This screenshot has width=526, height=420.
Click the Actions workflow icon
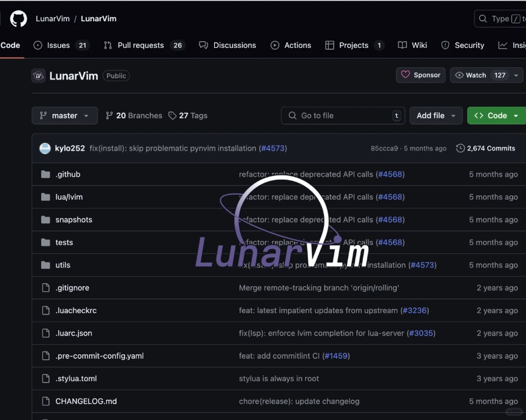(275, 45)
